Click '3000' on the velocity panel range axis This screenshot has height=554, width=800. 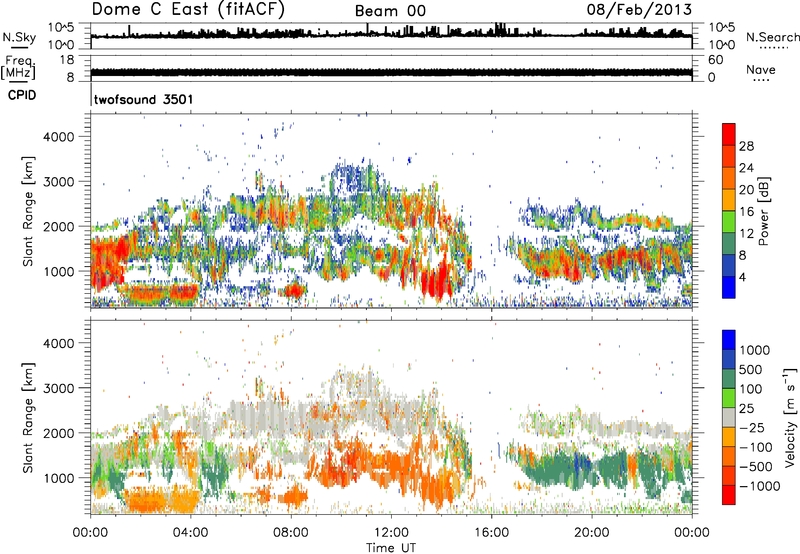pos(58,388)
